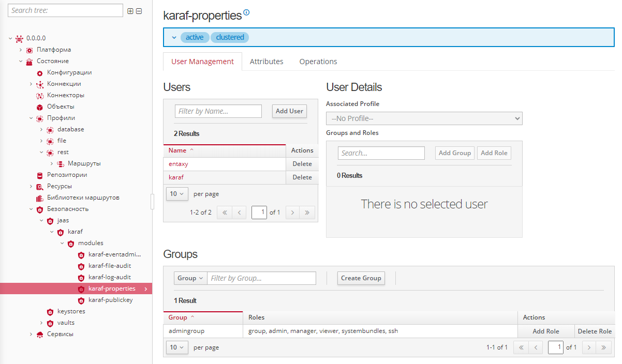Click the Add User button
This screenshot has height=364, width=622.
[289, 111]
